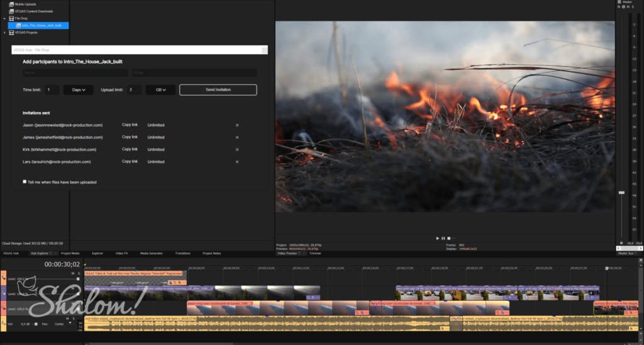Click the Send Invitation button
Screen dimensions: 644x345
point(218,90)
